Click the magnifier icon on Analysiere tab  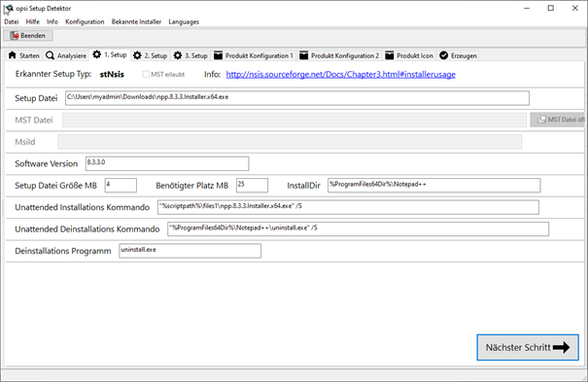pos(50,55)
